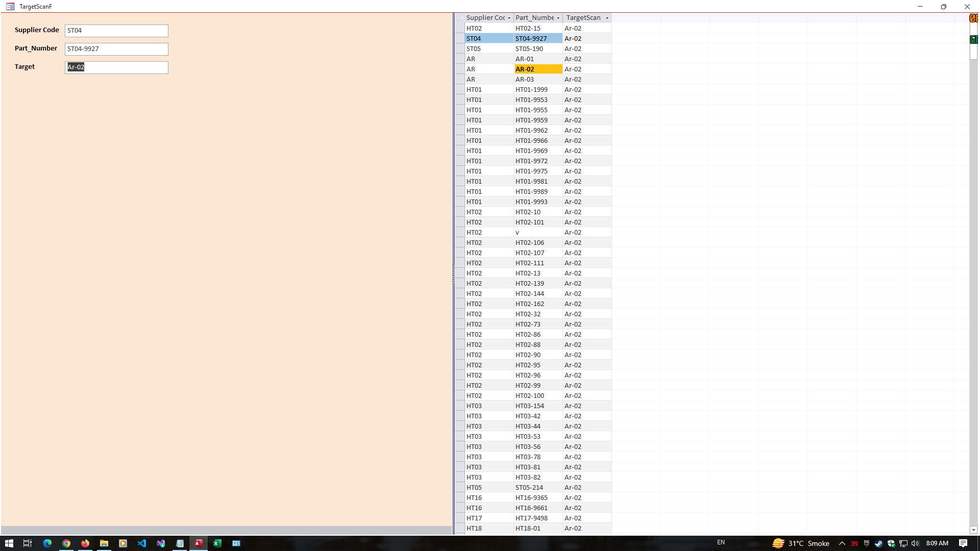Launch Excel from the taskbar
Screen dimensions: 980x551
tap(217, 543)
